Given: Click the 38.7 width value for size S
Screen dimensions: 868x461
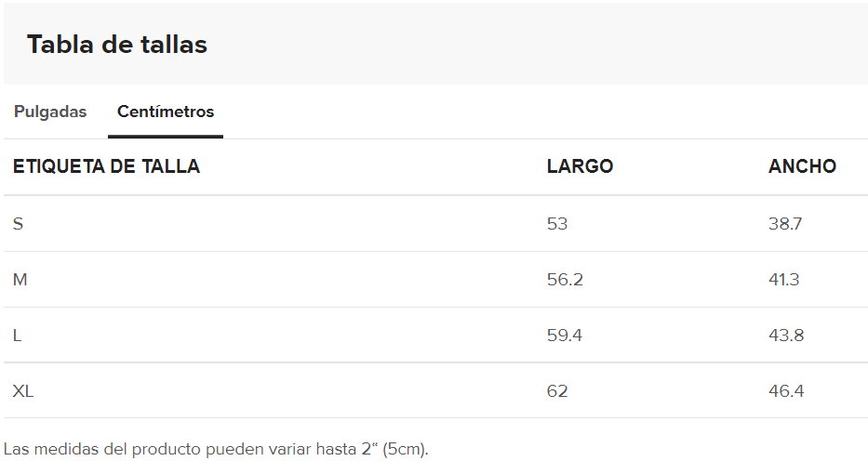Looking at the screenshot, I should click(785, 224).
